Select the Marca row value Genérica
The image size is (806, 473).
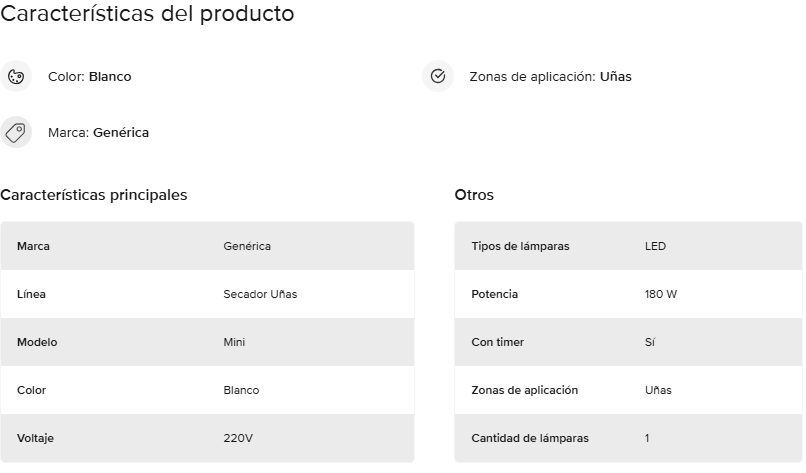[247, 246]
